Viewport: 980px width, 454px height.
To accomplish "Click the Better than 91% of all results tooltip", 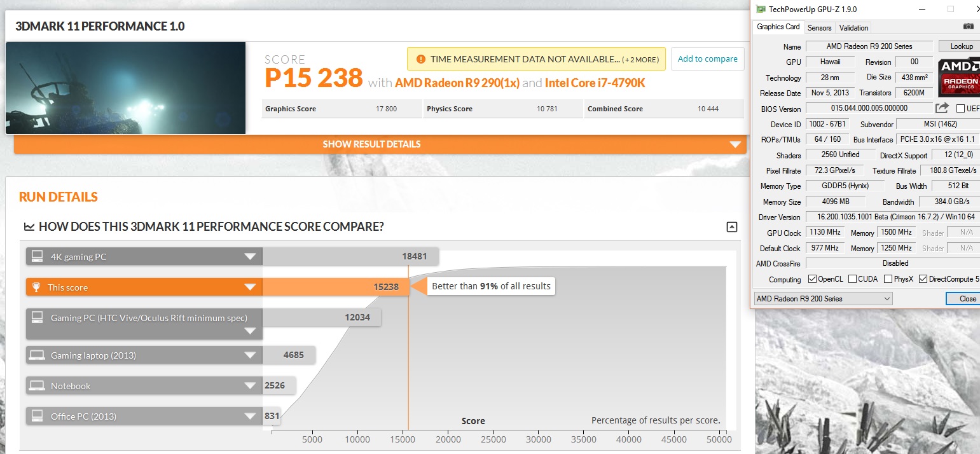I will [x=491, y=287].
